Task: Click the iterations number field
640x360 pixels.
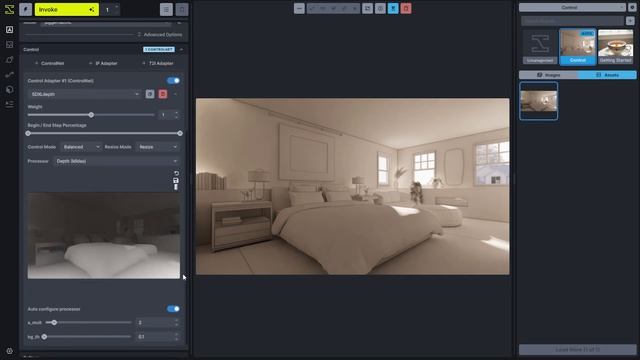Action: coord(111,9)
